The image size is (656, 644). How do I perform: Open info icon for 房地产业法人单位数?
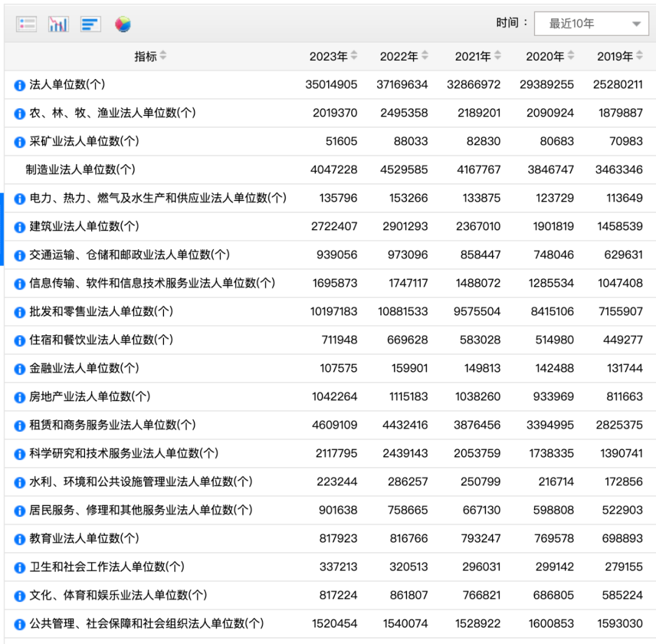click(x=19, y=397)
